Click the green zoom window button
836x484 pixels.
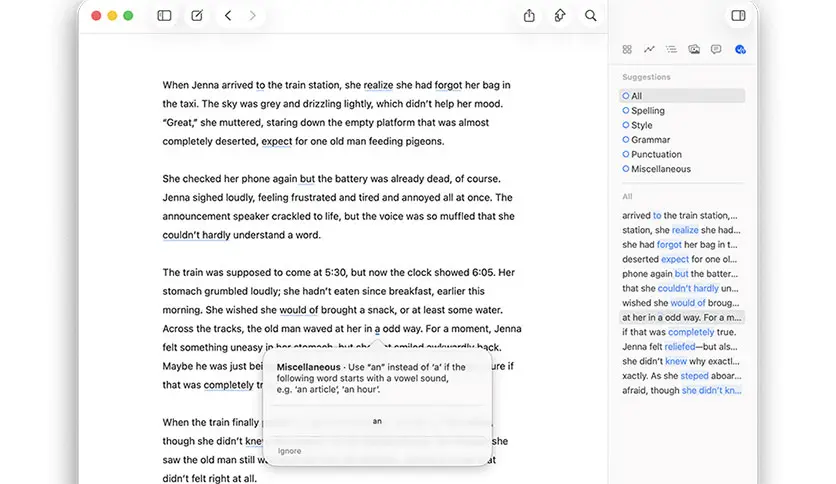point(128,15)
